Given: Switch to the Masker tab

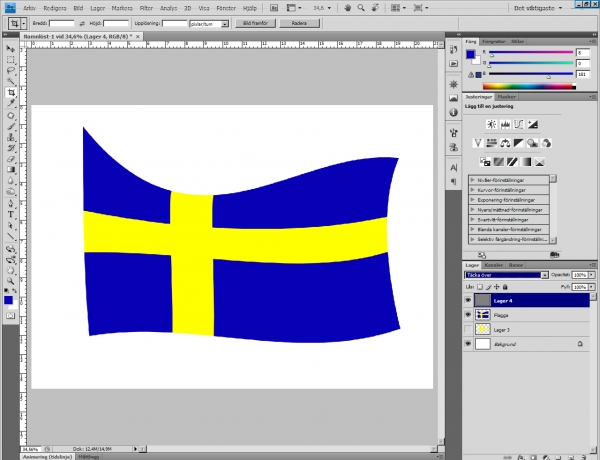Looking at the screenshot, I should 507,97.
